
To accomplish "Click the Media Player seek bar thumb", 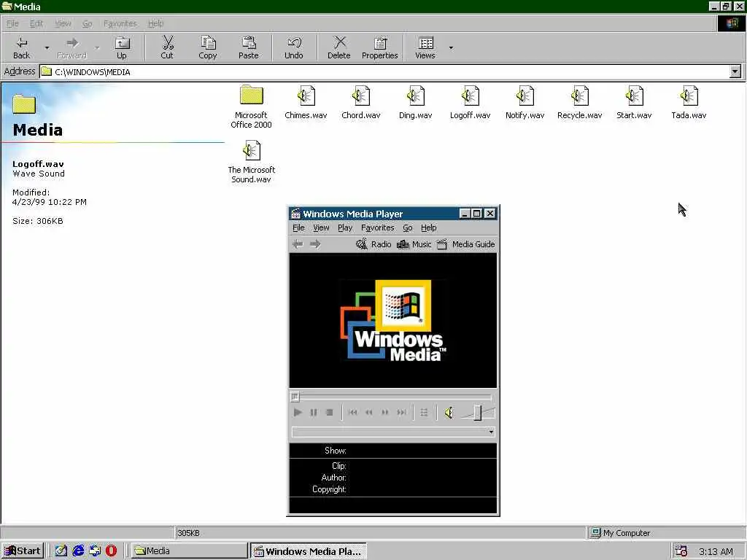I will point(295,396).
